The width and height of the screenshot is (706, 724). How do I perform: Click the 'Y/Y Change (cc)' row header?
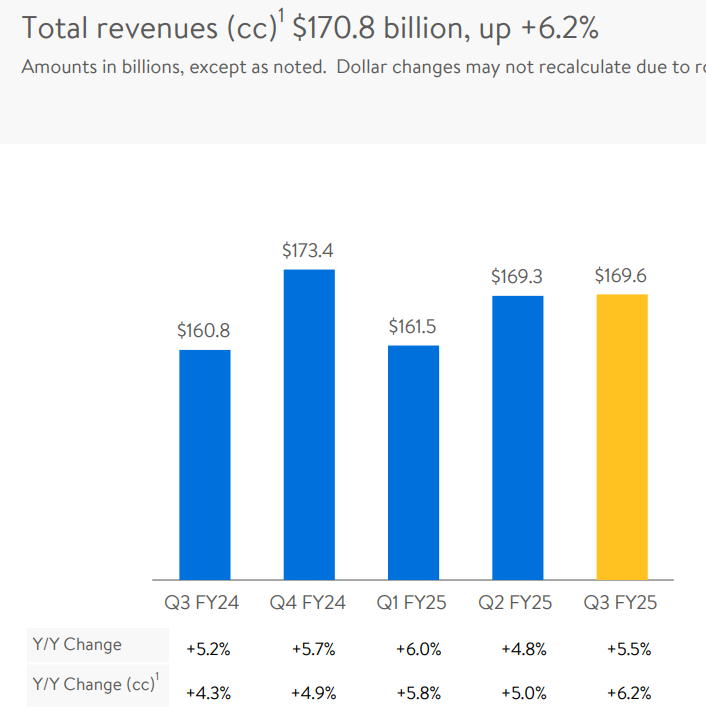(98, 685)
